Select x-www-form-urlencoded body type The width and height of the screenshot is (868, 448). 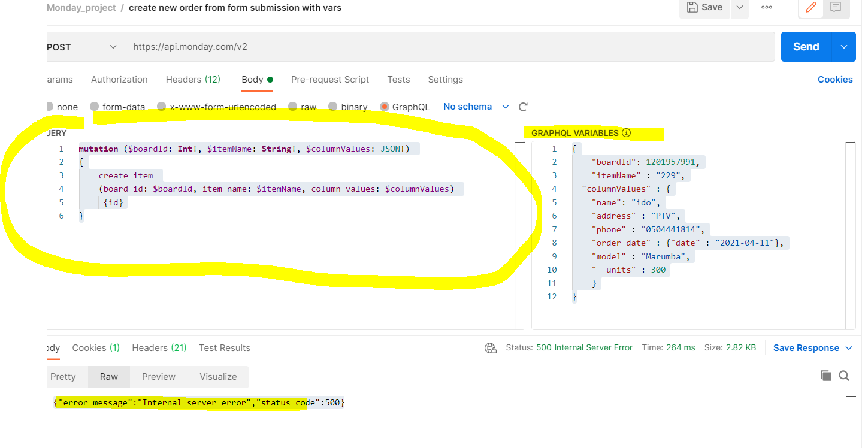(216, 107)
